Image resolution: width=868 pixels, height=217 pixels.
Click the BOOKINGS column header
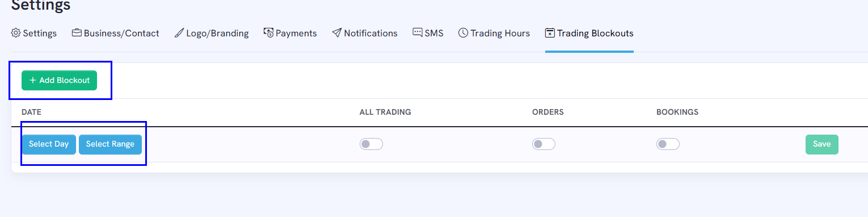[677, 112]
